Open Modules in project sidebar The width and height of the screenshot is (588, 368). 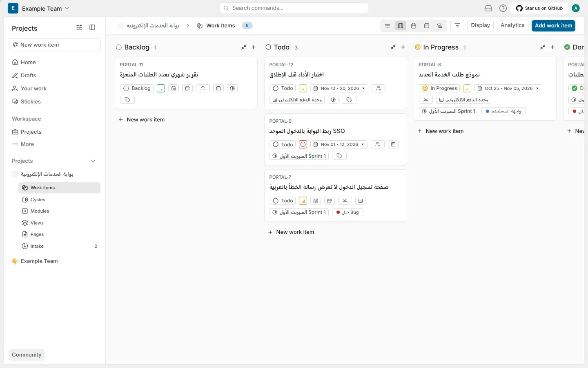pos(59,211)
